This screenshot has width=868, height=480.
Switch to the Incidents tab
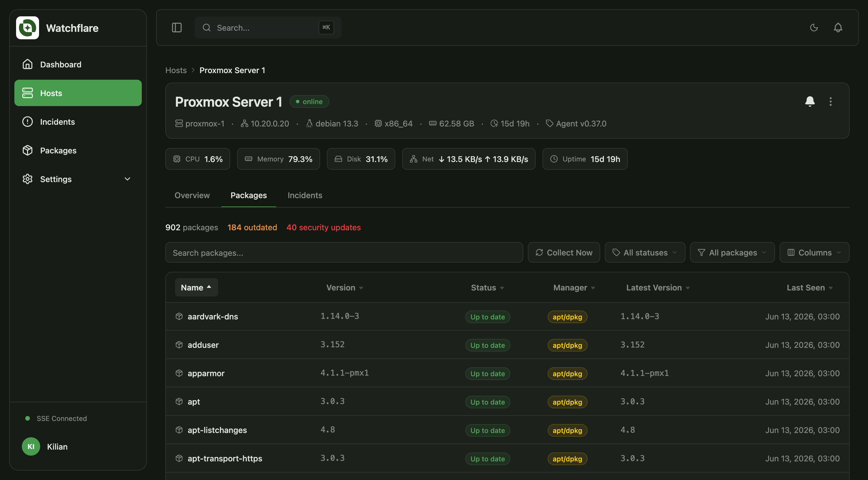[x=305, y=195]
